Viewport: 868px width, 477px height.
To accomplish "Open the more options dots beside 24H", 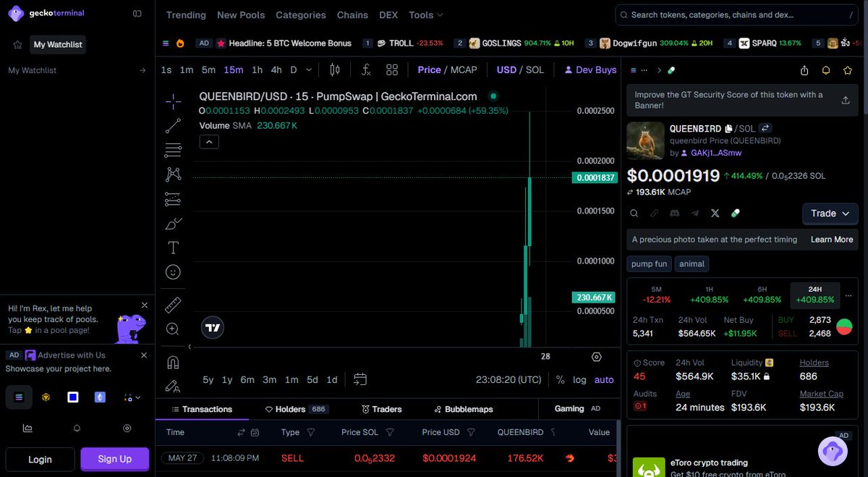I will 848,295.
